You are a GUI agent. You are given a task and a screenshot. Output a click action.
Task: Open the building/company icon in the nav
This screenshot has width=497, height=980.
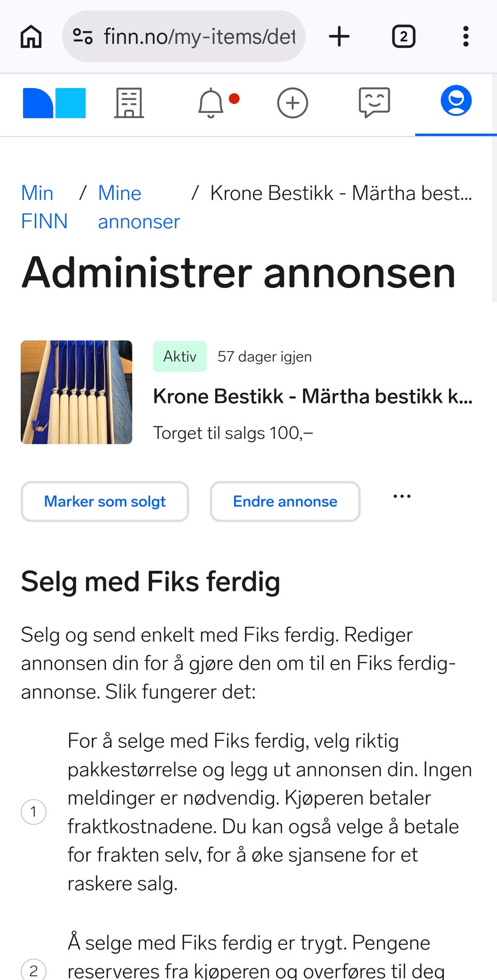pyautogui.click(x=129, y=103)
